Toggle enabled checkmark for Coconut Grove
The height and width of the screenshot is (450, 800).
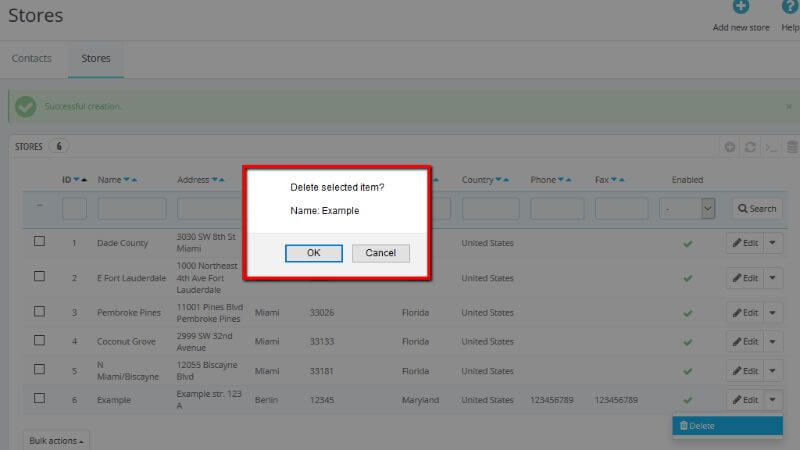[688, 342]
